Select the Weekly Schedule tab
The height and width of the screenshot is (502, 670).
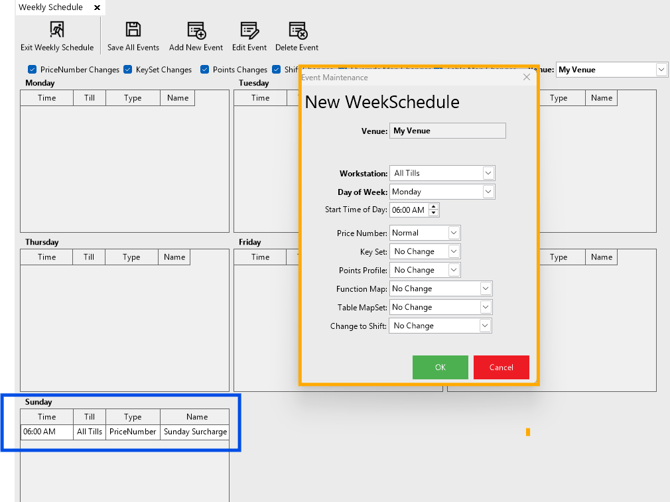[x=50, y=8]
